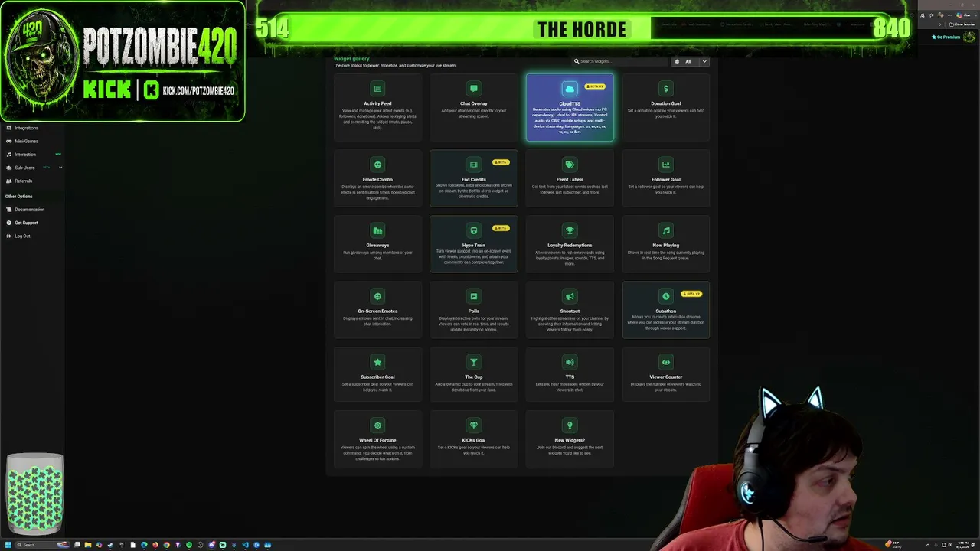
Task: Click the Go Premium button
Action: pos(946,37)
